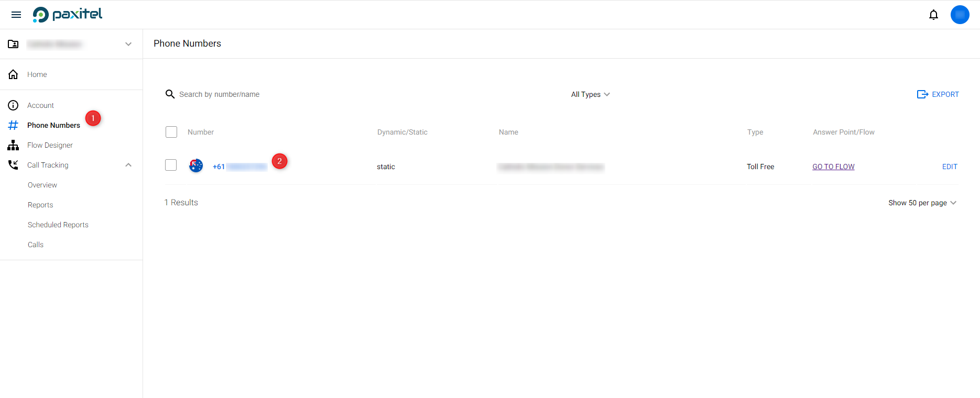Viewport: 980px width, 398px height.
Task: Click the Paxitel logo
Action: pos(68,15)
